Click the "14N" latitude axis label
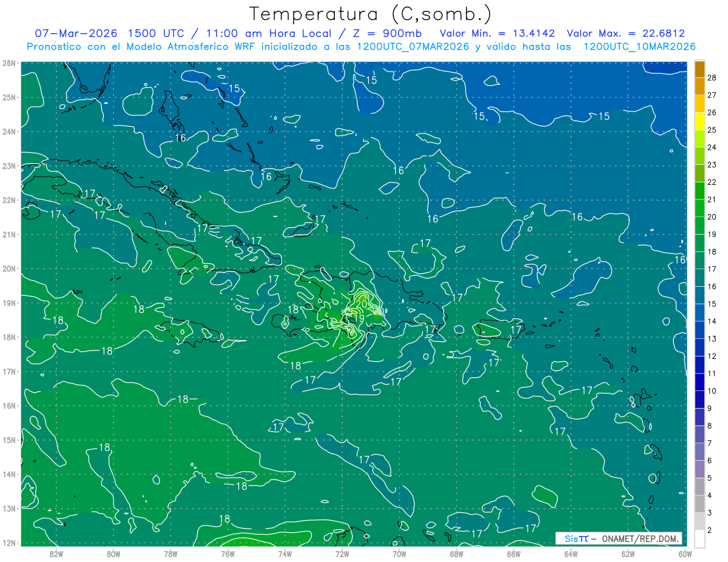 pos(8,474)
